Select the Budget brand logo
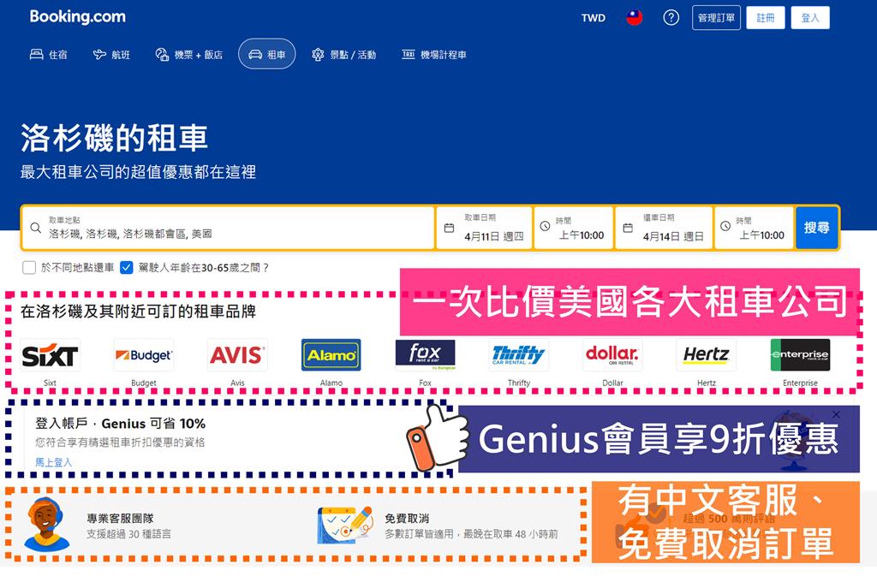The height and width of the screenshot is (588, 877). point(144,355)
